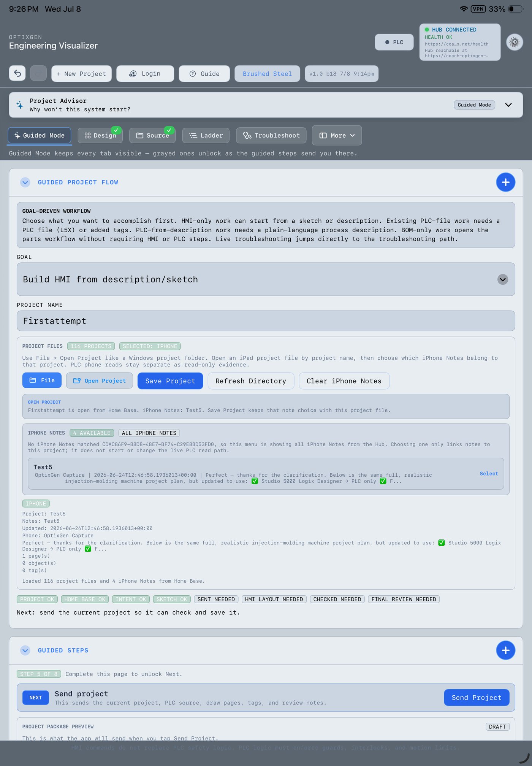This screenshot has height=766, width=532.
Task: Open the settings gear icon
Action: point(515,42)
